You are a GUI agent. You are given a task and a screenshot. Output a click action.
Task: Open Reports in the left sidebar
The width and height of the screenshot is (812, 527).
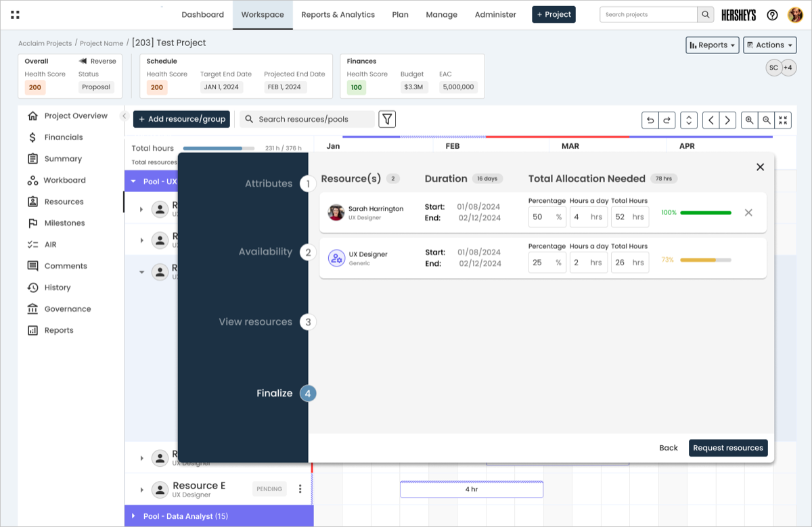50,331
